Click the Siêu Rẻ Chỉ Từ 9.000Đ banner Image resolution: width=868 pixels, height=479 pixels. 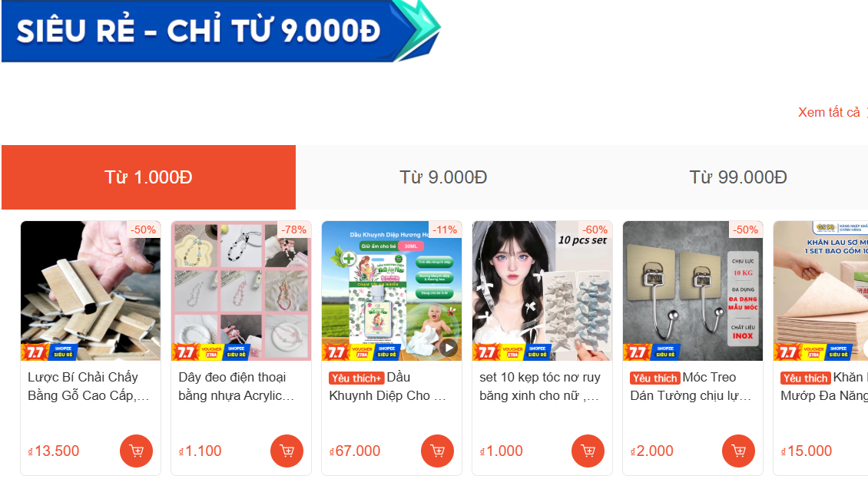tap(221, 31)
